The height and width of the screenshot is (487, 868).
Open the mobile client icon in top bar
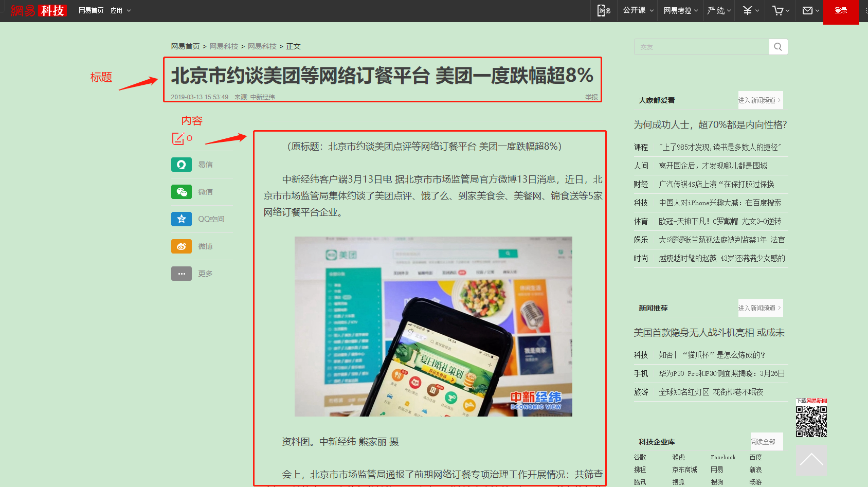pos(604,10)
